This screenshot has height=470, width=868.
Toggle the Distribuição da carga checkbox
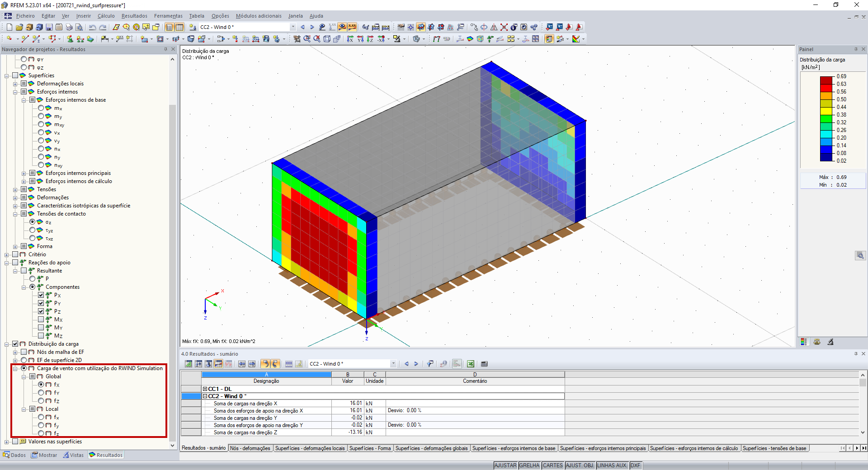click(x=15, y=344)
